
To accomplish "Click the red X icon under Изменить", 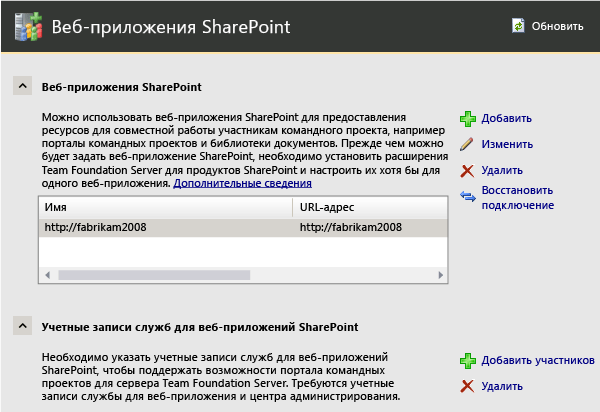I will (467, 171).
